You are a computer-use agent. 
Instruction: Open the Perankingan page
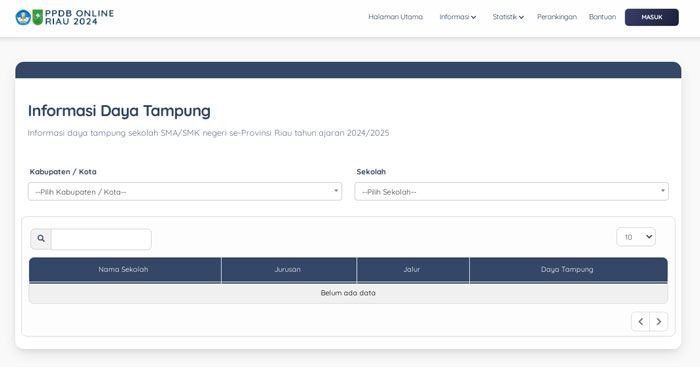tap(557, 17)
